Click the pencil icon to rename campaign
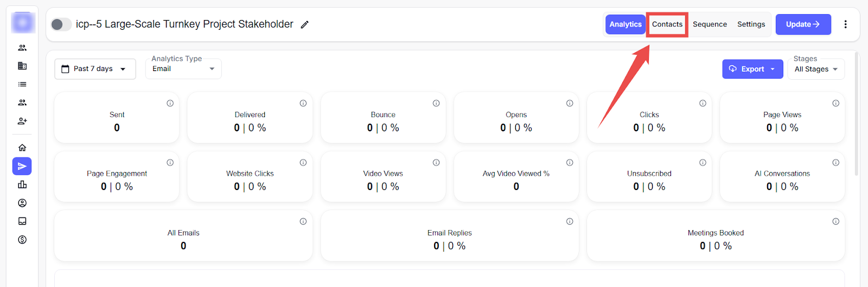 coord(305,24)
